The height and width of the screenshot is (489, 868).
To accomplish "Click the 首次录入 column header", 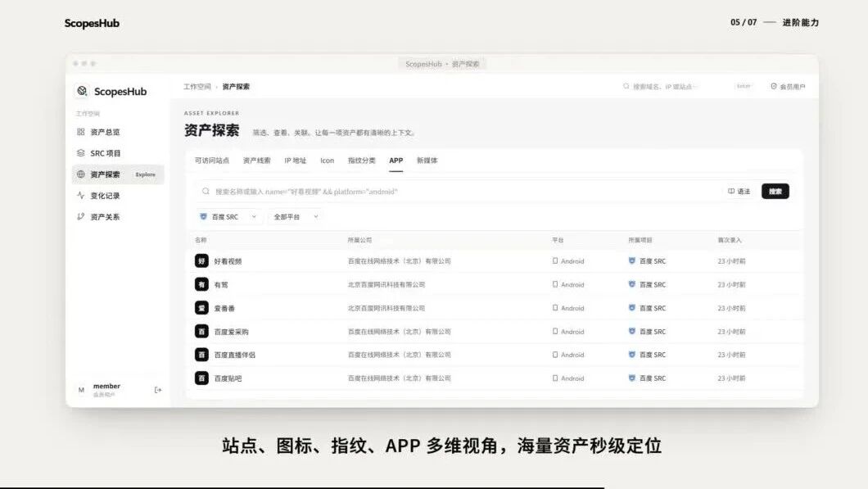I will click(x=729, y=240).
